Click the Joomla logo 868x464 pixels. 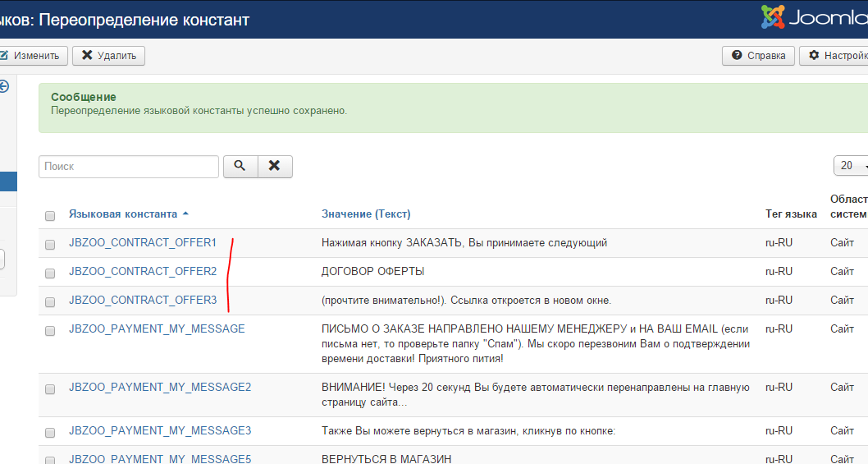point(813,18)
